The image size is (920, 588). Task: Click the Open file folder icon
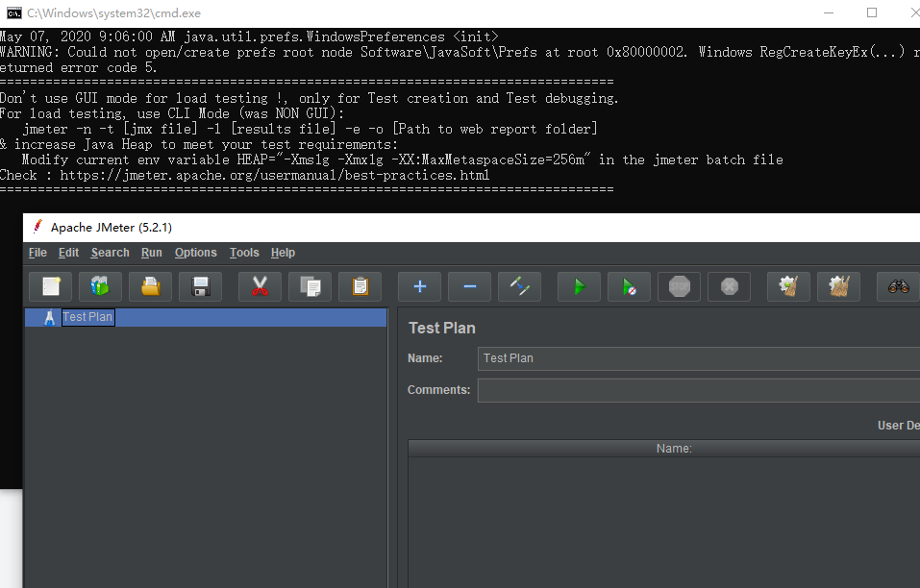pyautogui.click(x=150, y=286)
